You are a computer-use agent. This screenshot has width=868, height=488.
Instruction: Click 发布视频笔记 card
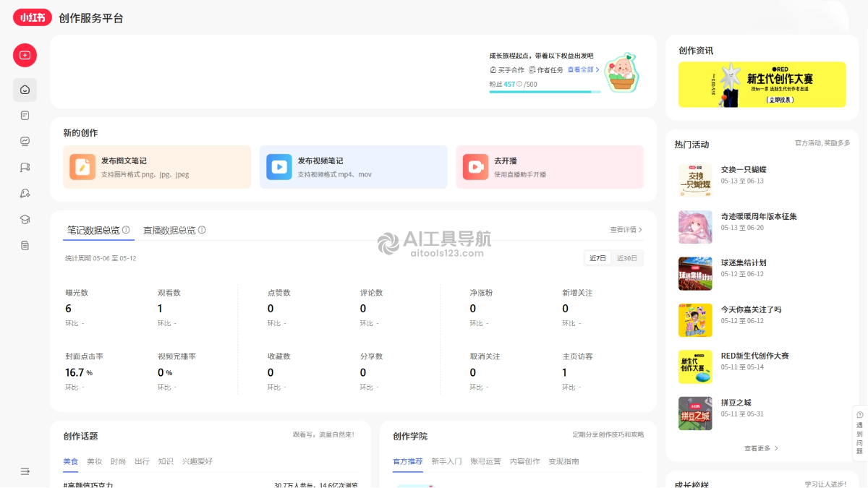(x=354, y=167)
